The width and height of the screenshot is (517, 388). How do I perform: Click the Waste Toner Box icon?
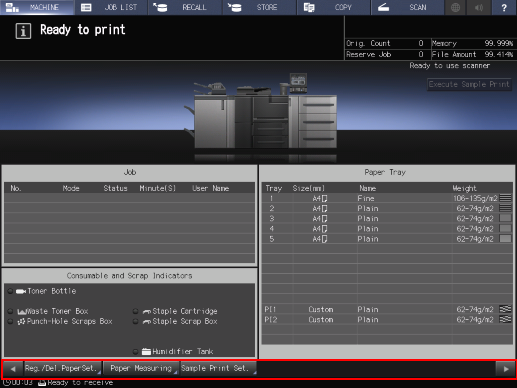click(x=22, y=312)
